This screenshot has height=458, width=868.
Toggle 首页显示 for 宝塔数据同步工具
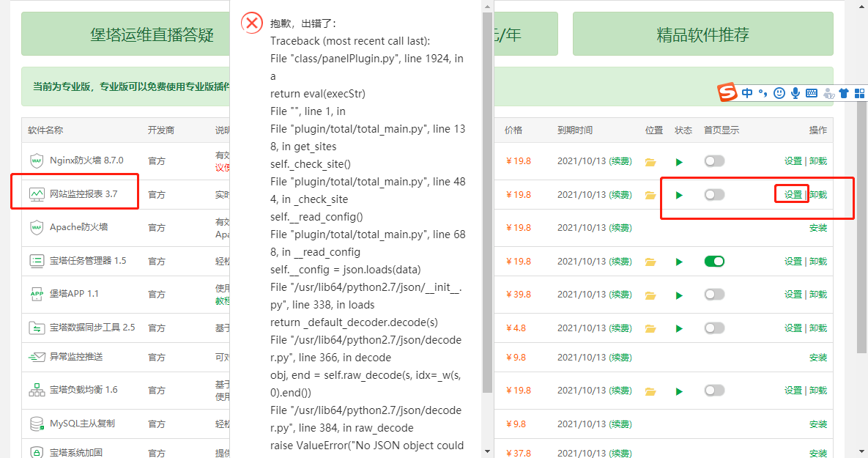tap(714, 328)
